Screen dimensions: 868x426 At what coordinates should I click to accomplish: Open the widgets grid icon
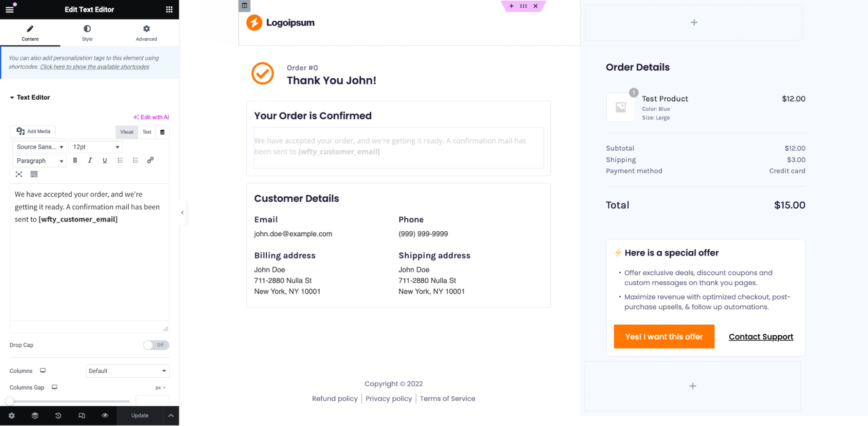169,9
